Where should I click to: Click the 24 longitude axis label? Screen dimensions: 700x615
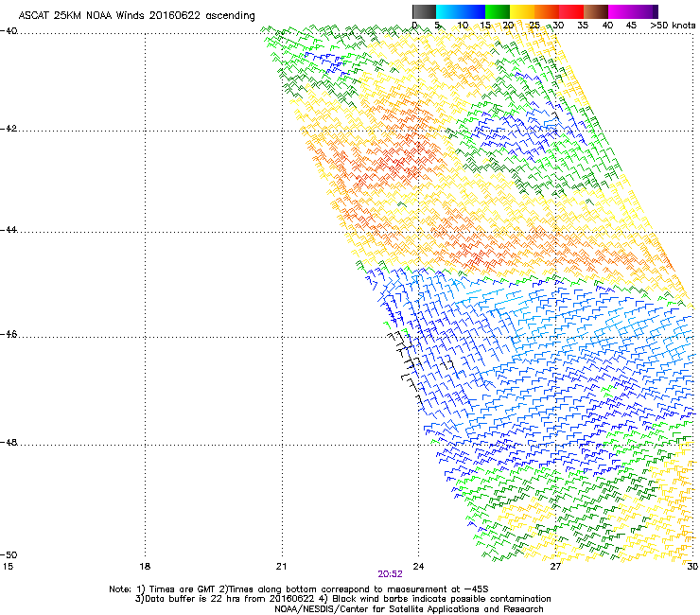(x=418, y=567)
